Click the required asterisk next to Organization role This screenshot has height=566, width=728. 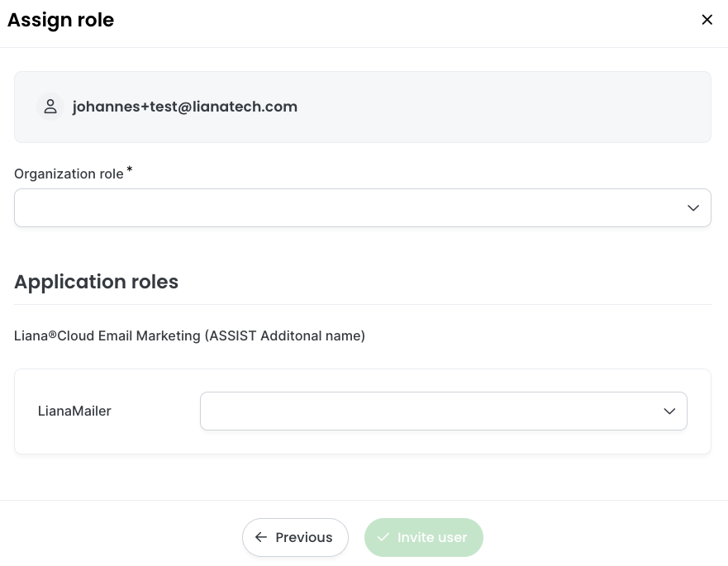click(130, 169)
